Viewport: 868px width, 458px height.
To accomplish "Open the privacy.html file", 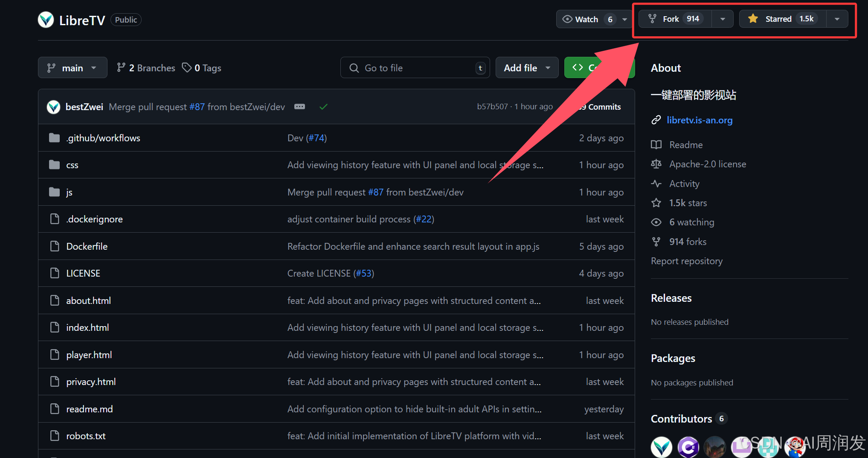I will pyautogui.click(x=91, y=382).
